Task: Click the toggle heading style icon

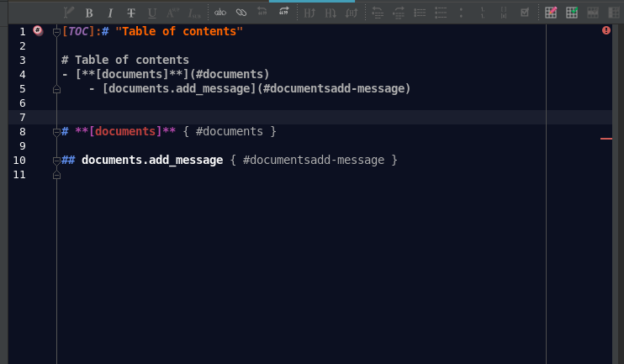Action: 352,13
